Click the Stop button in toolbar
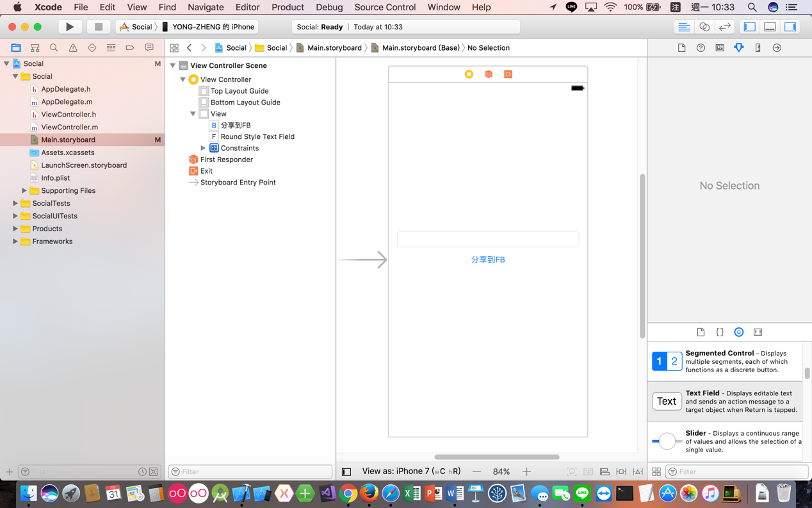812x508 pixels. pyautogui.click(x=97, y=26)
